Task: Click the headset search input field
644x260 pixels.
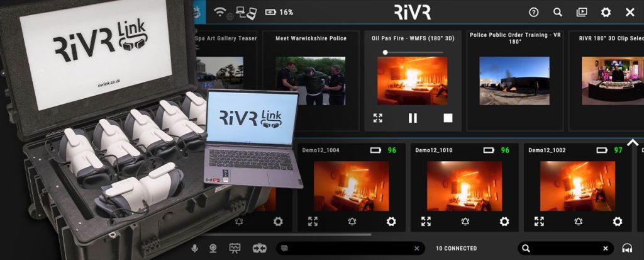Action: click(x=565, y=248)
